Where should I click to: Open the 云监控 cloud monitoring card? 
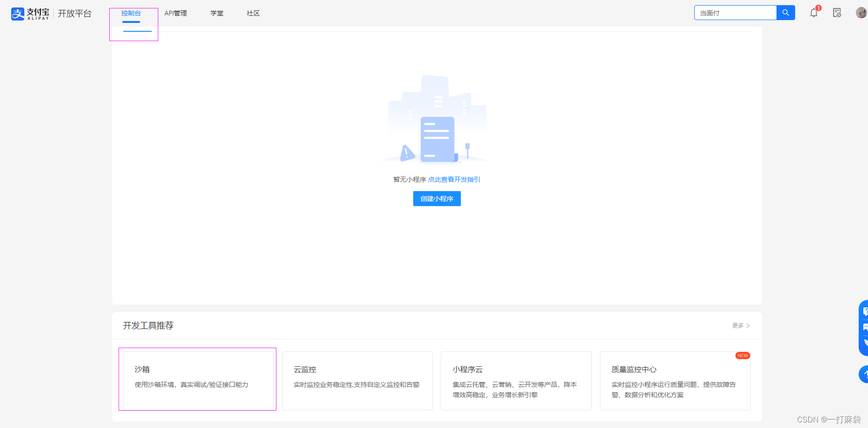(357, 380)
